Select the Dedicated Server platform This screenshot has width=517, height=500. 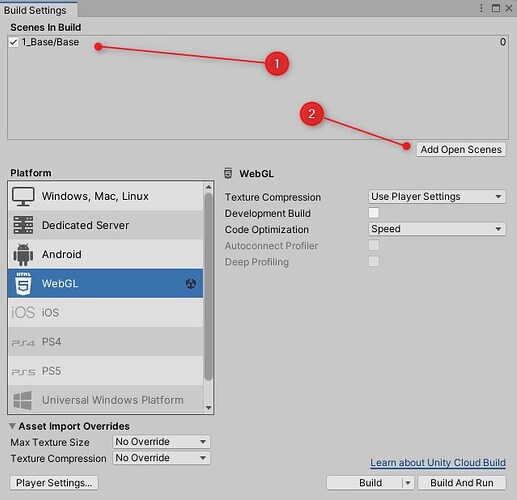click(105, 225)
